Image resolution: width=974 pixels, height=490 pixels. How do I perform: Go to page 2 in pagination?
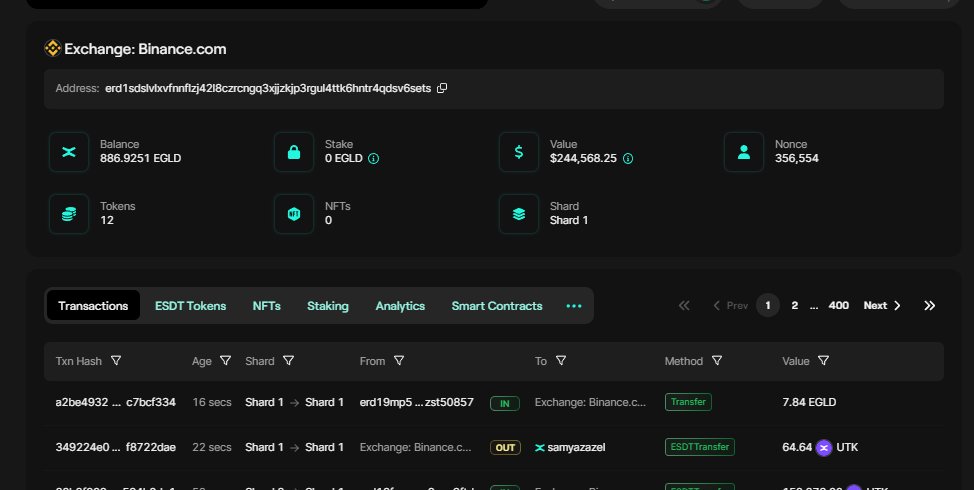pyautogui.click(x=794, y=306)
